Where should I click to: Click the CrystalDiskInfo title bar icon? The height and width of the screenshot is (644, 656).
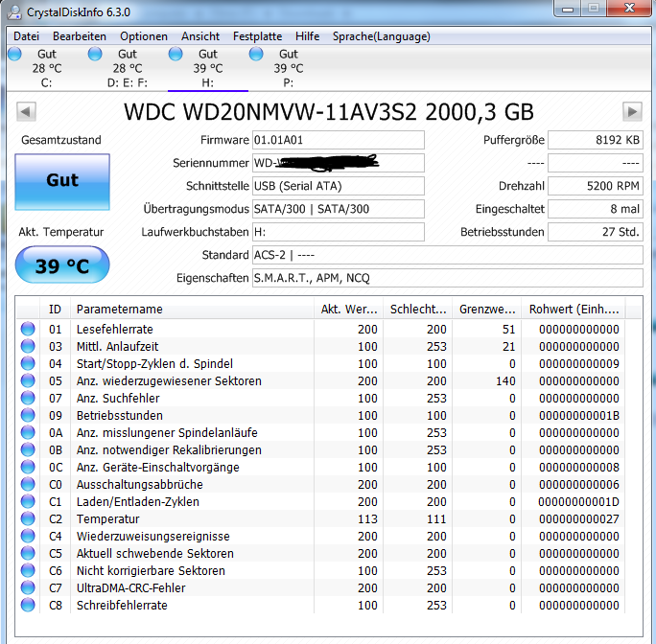14,11
